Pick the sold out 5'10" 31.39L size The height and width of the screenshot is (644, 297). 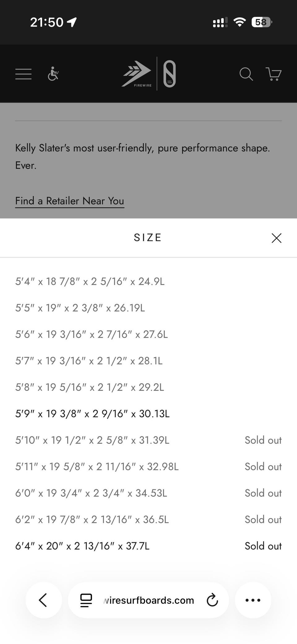tap(92, 440)
